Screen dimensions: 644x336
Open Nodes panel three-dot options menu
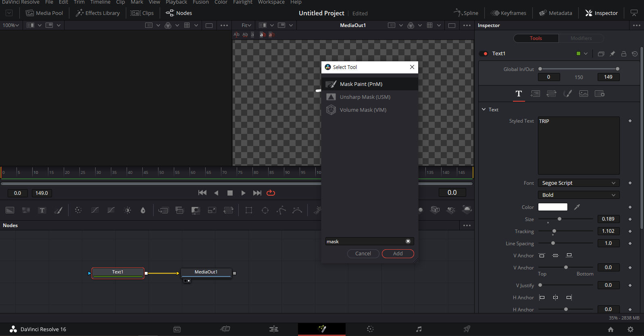pyautogui.click(x=467, y=225)
